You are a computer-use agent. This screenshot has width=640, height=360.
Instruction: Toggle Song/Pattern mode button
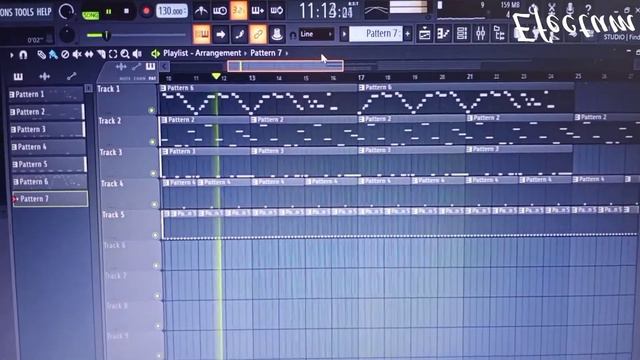click(x=91, y=15)
